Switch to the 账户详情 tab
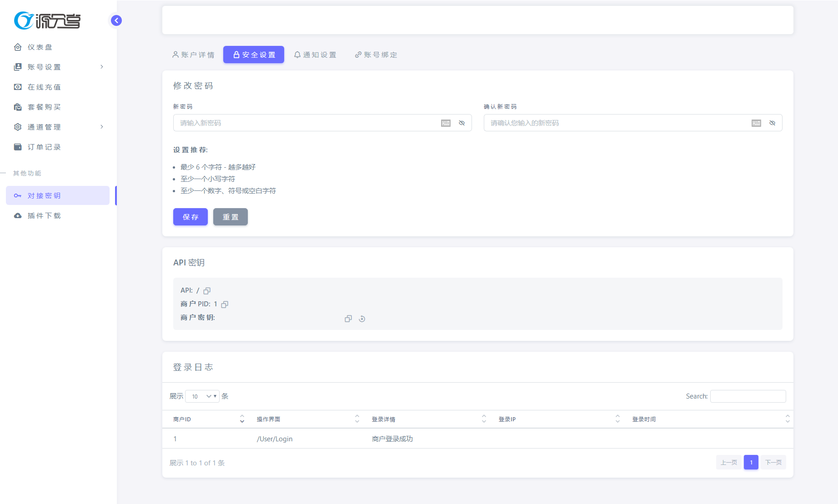This screenshot has height=504, width=838. 193,55
